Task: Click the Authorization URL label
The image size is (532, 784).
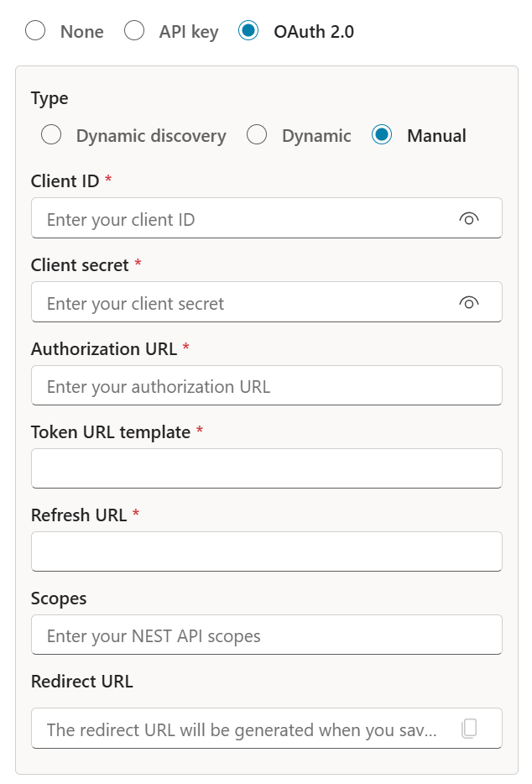Action: 104,349
